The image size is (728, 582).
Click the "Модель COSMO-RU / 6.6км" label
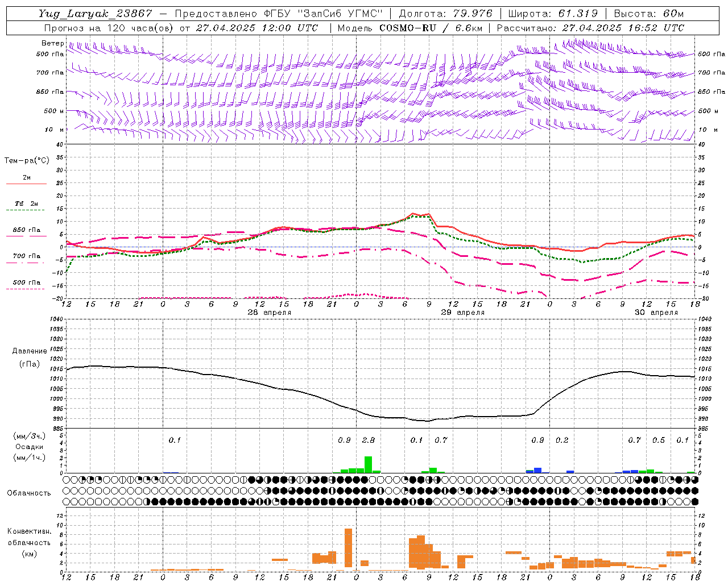(409, 28)
